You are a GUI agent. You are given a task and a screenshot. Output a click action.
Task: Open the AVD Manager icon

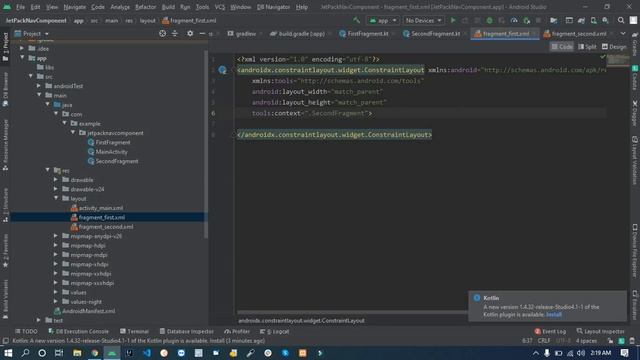click(593, 20)
